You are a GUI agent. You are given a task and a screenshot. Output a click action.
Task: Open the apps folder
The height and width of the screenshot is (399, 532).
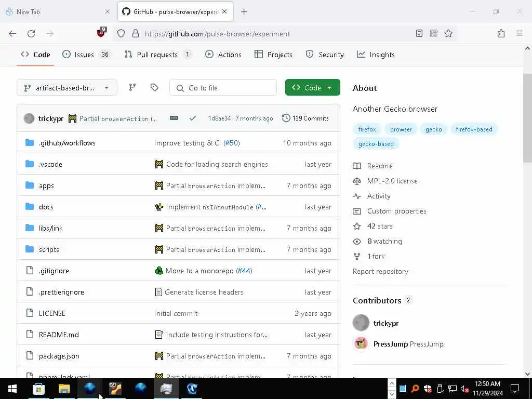tap(46, 186)
